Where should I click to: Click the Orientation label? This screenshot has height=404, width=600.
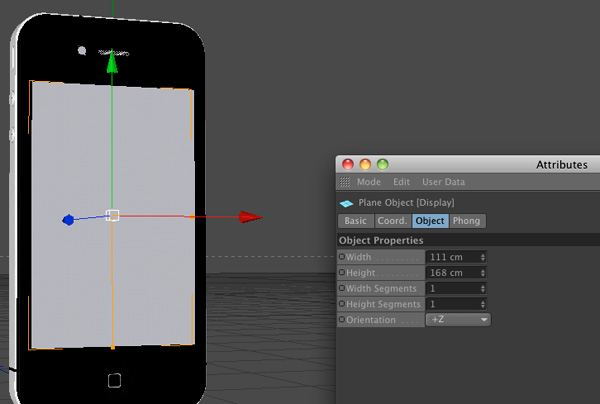coord(371,320)
